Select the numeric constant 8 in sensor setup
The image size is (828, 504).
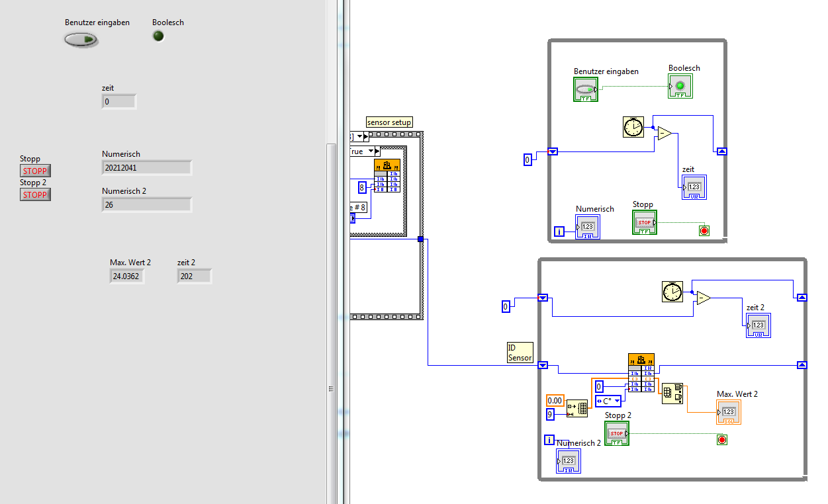tap(362, 187)
